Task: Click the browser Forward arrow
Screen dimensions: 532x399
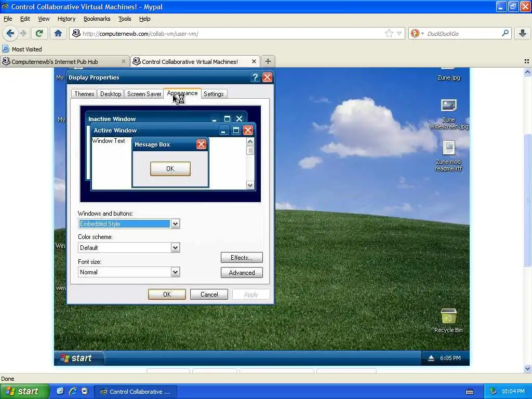Action: click(x=23, y=33)
